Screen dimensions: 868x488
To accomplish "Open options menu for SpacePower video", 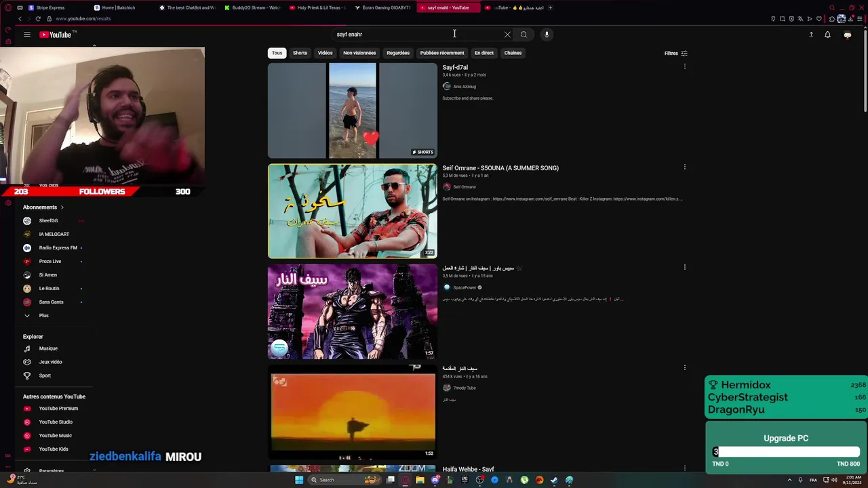I will point(685,267).
